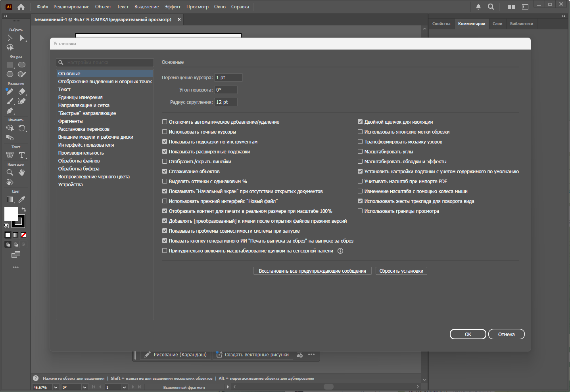Open the Библиотеки panel tab
Screen dimensions: 570x392
522,24
